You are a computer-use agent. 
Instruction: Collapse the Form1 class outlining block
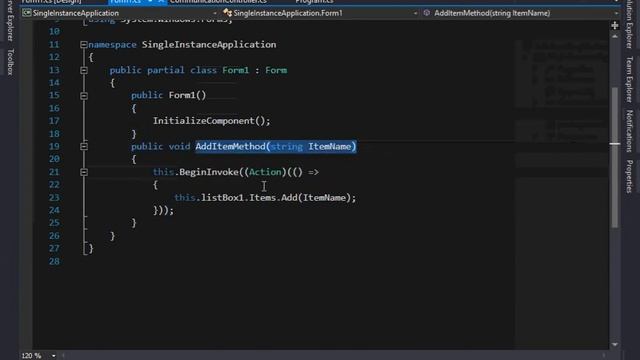84,70
